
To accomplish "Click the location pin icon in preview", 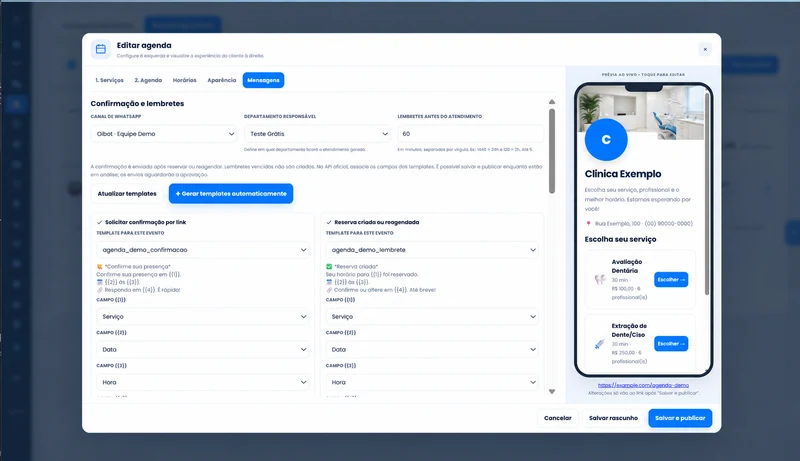I will 588,224.
